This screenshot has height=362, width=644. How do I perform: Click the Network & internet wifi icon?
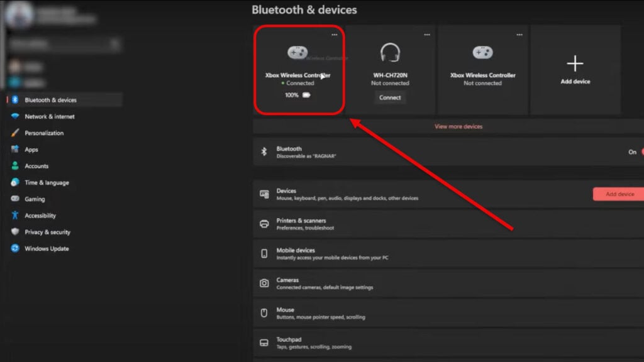coord(15,116)
